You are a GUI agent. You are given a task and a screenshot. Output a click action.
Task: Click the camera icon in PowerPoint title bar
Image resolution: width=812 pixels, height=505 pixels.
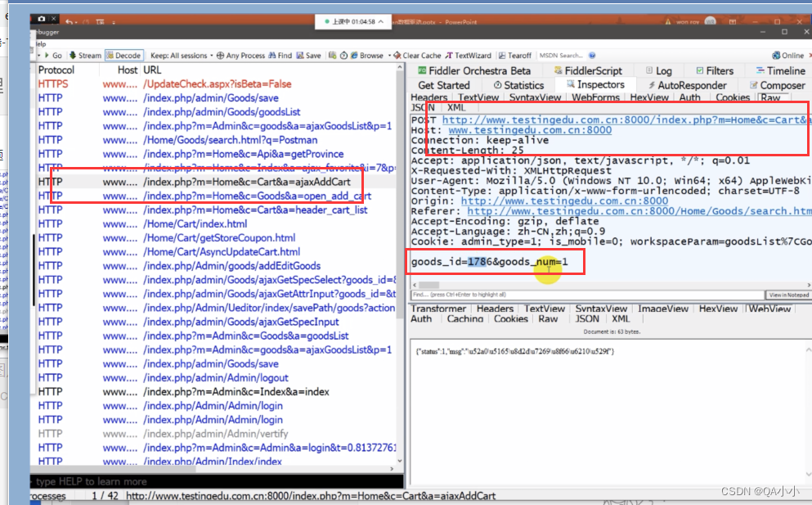coord(42,19)
